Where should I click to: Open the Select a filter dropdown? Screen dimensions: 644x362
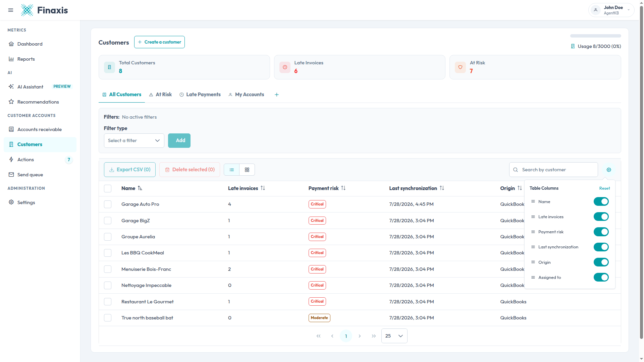click(134, 140)
